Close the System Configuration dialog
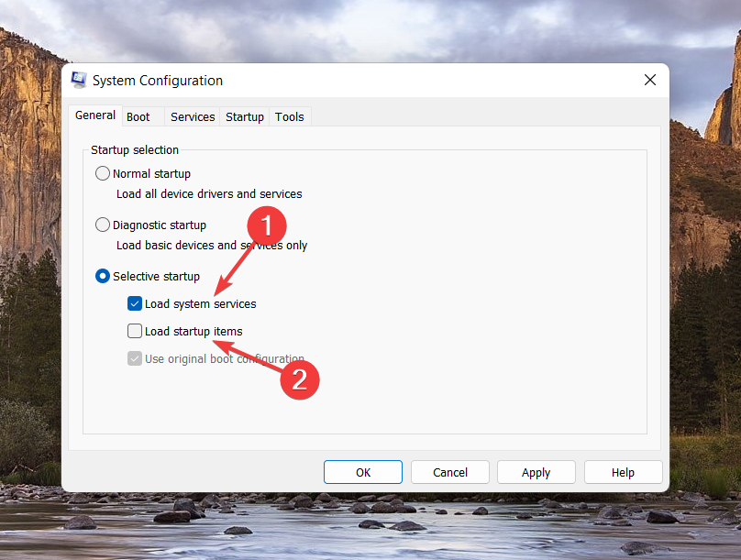The image size is (741, 560). point(650,81)
